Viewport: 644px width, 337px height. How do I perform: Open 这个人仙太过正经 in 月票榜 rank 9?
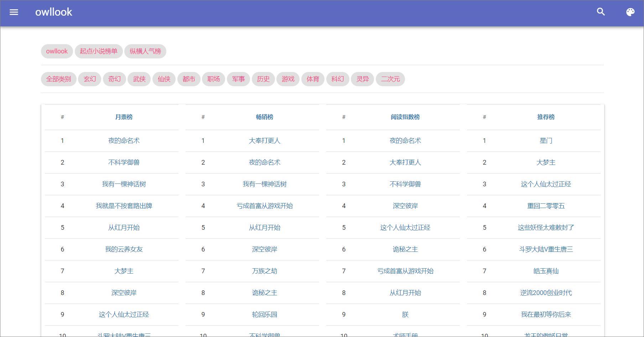[124, 315]
